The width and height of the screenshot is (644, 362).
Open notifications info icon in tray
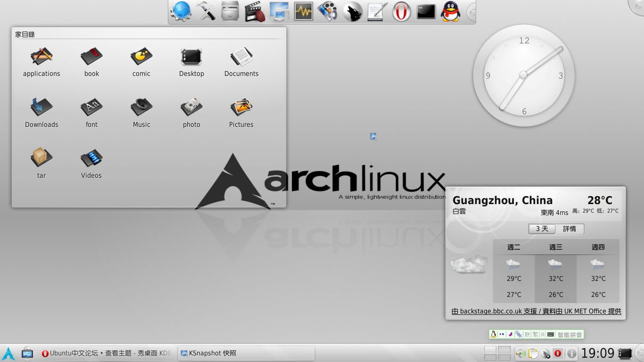click(571, 353)
